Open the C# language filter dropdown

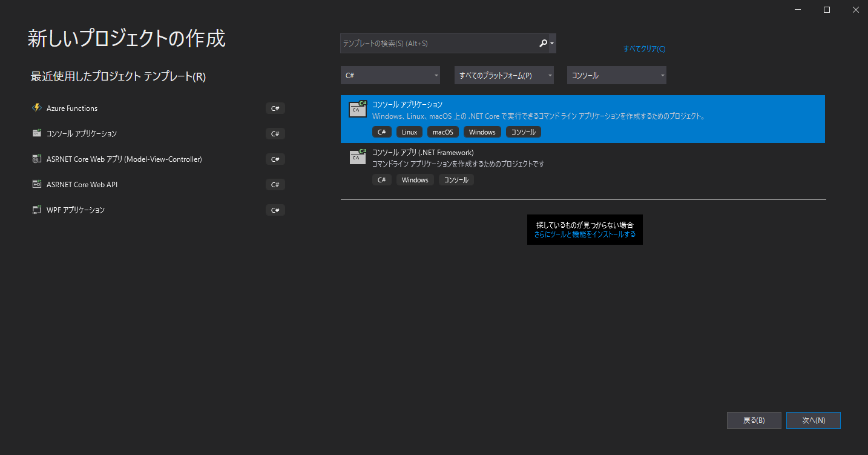[390, 75]
